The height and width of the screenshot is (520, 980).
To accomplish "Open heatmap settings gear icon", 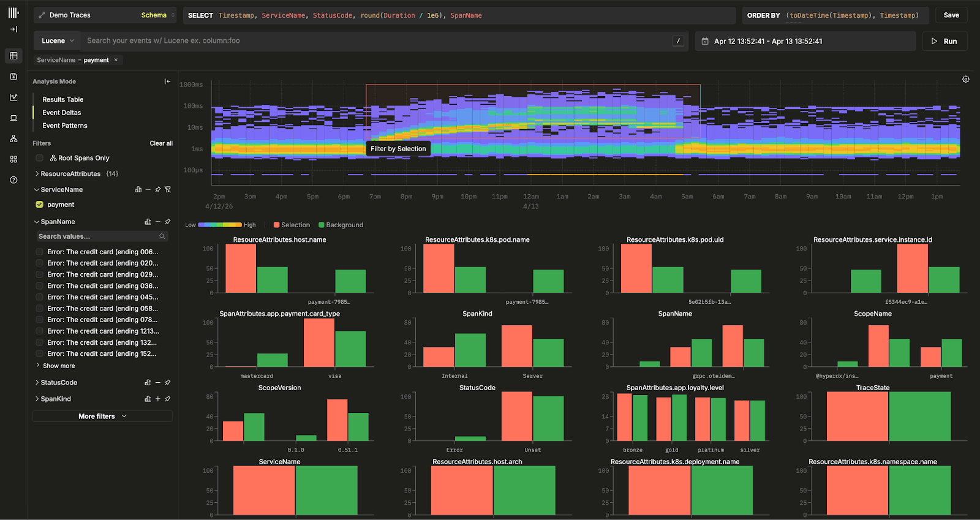I will [965, 80].
